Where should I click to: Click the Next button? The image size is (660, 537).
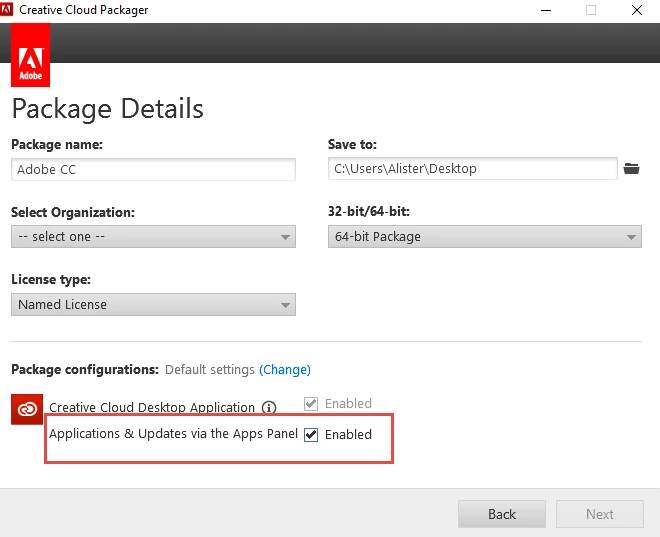click(x=600, y=514)
